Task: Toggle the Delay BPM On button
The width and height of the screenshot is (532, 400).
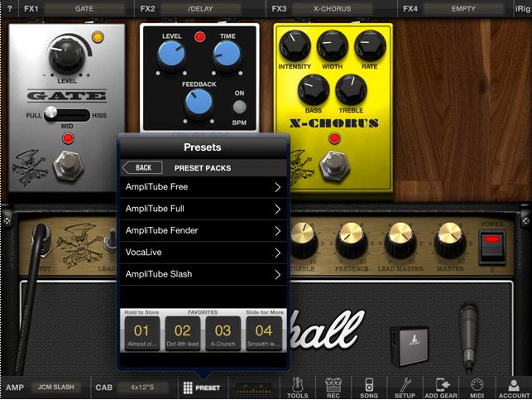Action: pos(239,108)
